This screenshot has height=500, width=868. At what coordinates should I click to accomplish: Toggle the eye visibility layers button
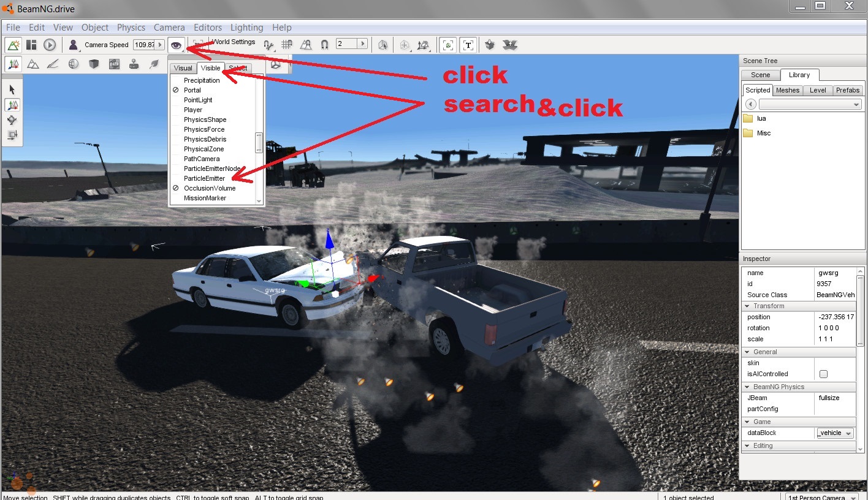[x=177, y=45]
